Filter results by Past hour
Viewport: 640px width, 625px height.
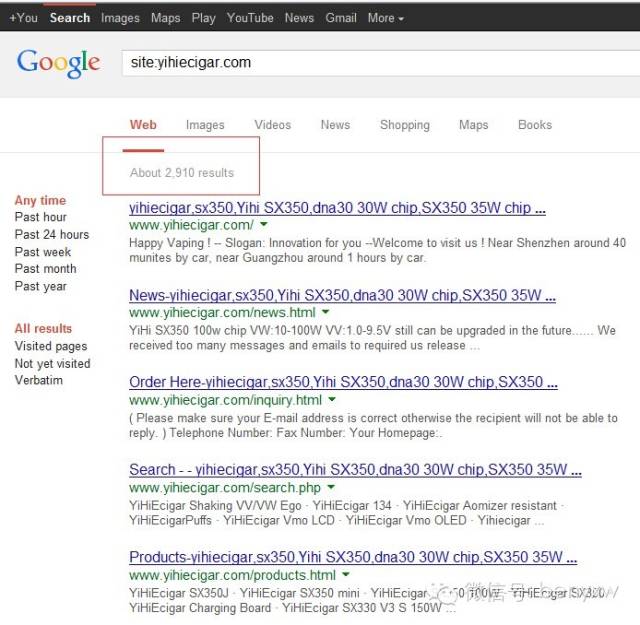(x=40, y=217)
